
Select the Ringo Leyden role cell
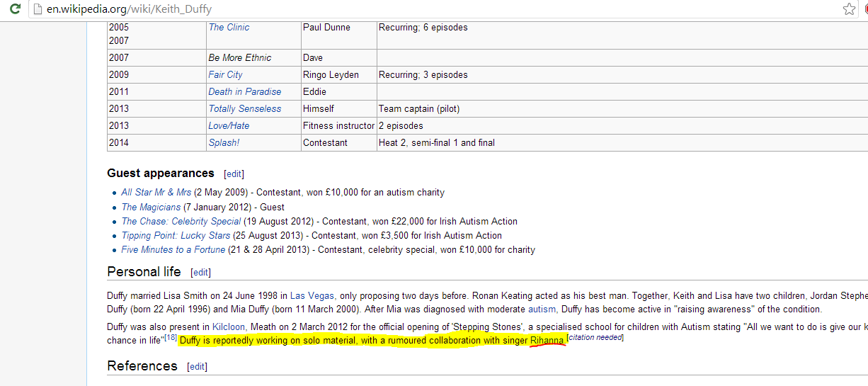(x=338, y=75)
